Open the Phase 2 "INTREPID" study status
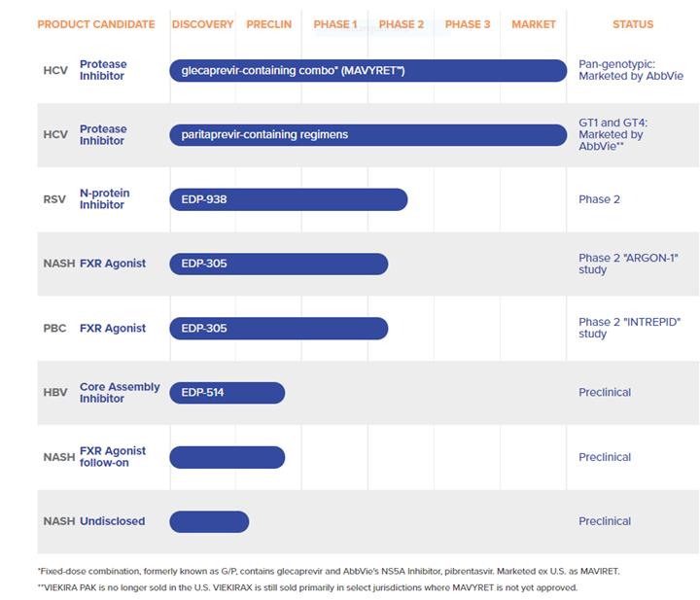 [x=629, y=328]
